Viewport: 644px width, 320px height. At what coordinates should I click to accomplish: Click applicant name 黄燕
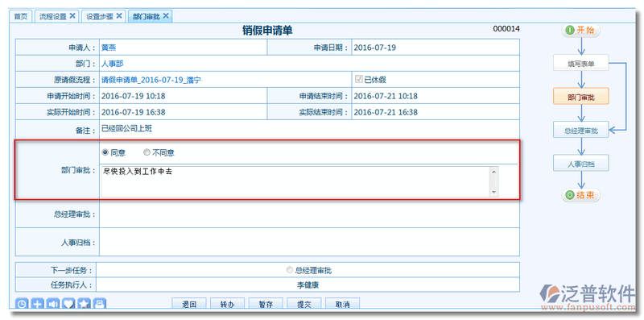[109, 48]
